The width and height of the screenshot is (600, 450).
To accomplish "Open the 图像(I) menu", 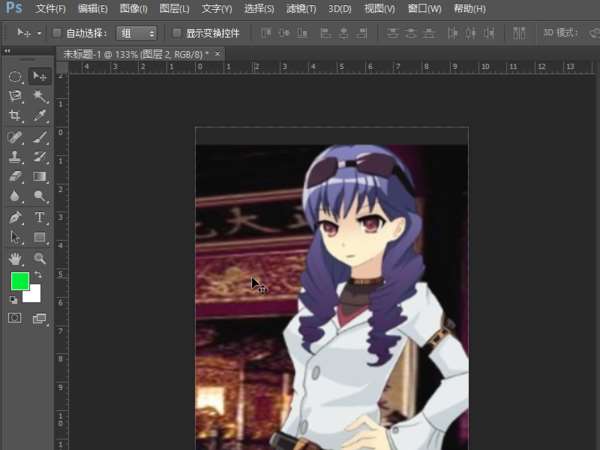I will [134, 8].
